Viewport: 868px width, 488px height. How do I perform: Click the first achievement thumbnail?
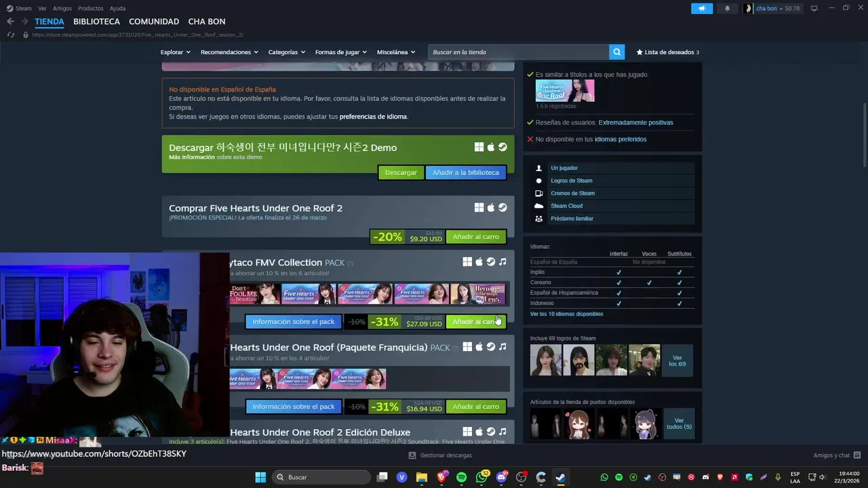pos(546,361)
